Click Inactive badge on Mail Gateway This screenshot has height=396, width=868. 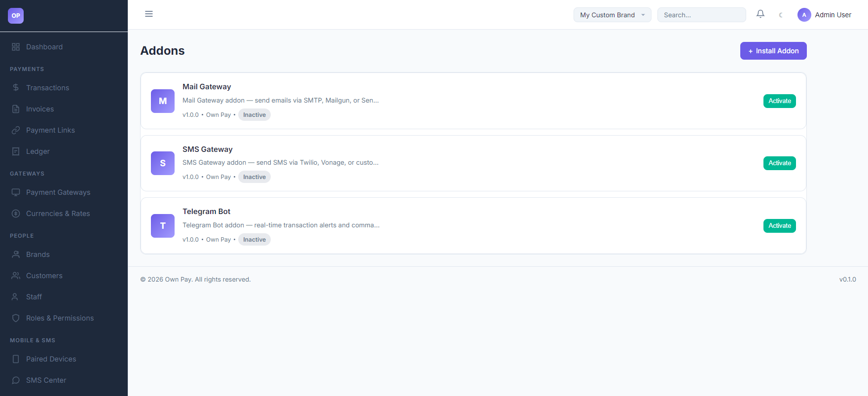(x=254, y=115)
